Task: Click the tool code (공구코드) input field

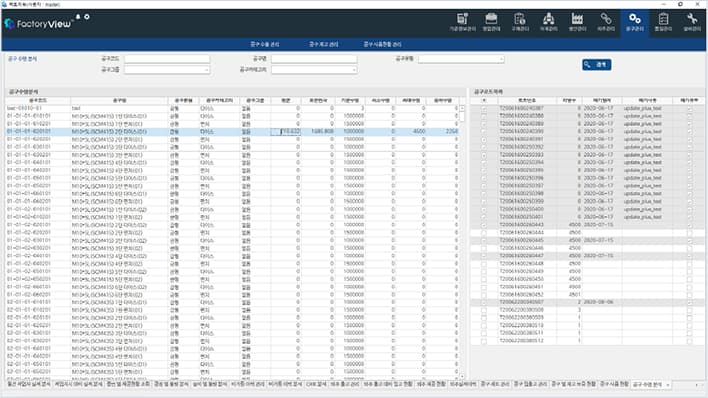Action: tap(167, 59)
